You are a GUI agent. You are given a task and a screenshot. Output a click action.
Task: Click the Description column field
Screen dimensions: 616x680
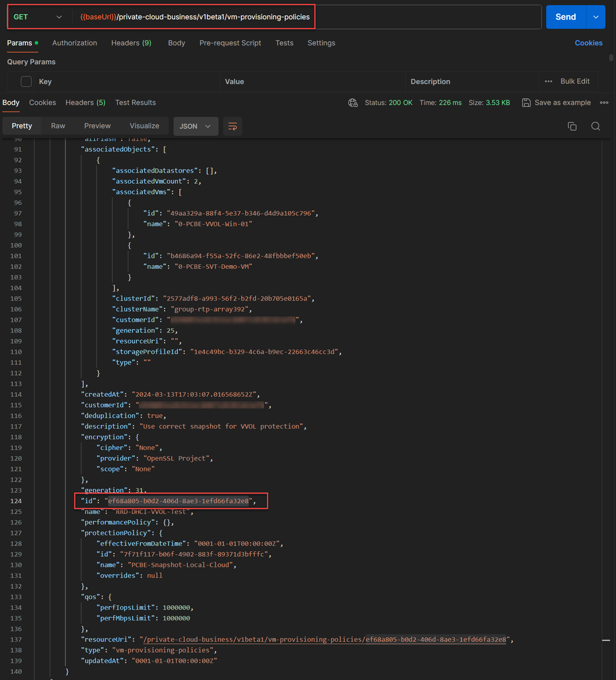tap(472, 81)
